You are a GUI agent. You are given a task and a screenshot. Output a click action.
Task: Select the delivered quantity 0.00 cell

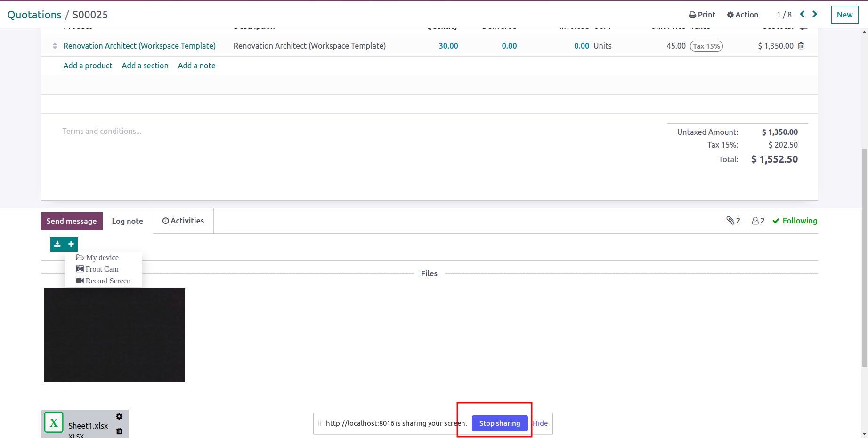tap(509, 46)
